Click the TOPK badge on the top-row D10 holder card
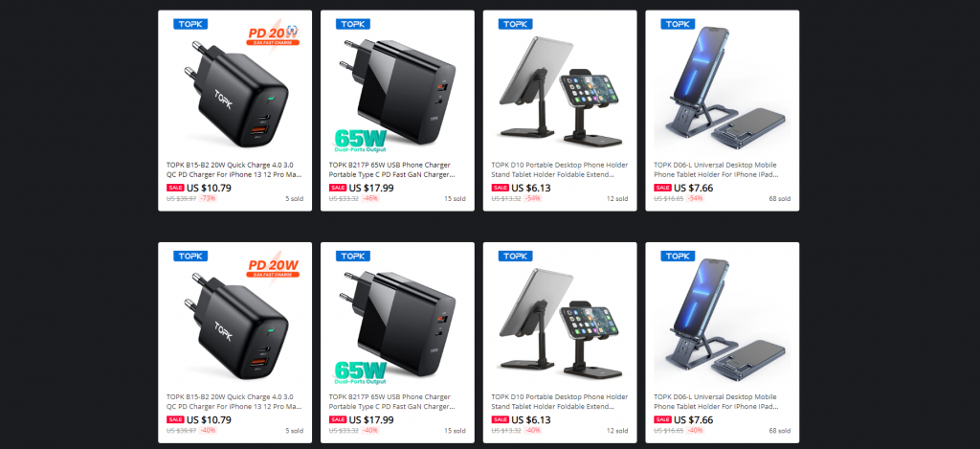Screen dimensions: 980x449 click(x=515, y=24)
